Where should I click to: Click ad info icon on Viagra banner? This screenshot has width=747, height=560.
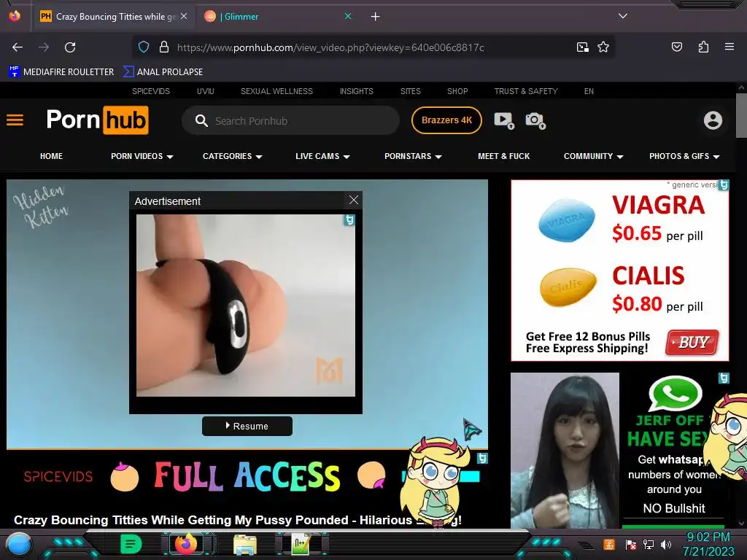724,184
